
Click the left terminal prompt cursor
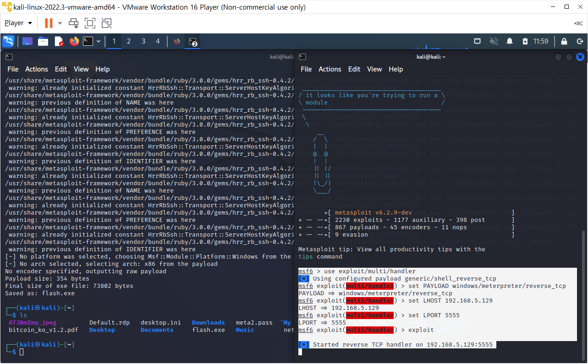click(22, 352)
